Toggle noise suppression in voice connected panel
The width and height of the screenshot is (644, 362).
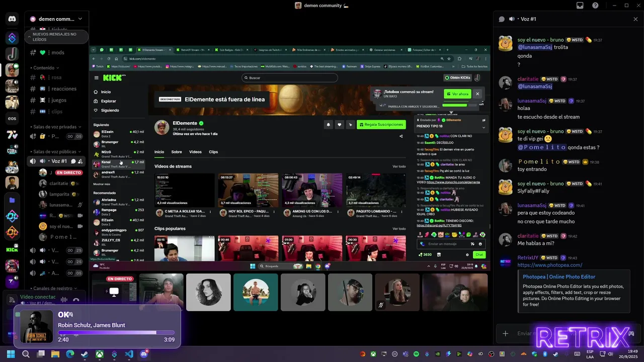pyautogui.click(x=64, y=300)
